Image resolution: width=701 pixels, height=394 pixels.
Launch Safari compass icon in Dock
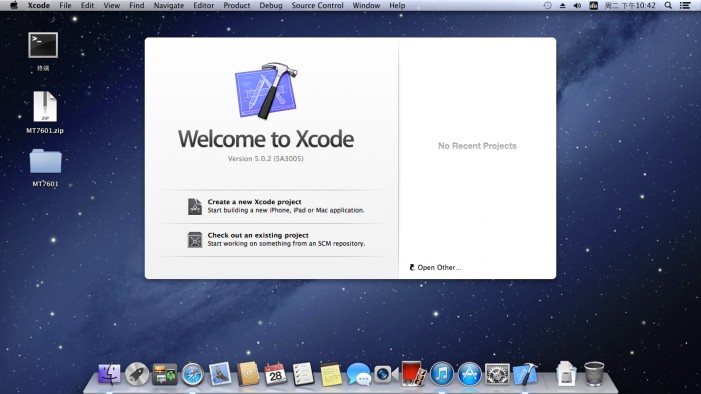click(x=192, y=374)
